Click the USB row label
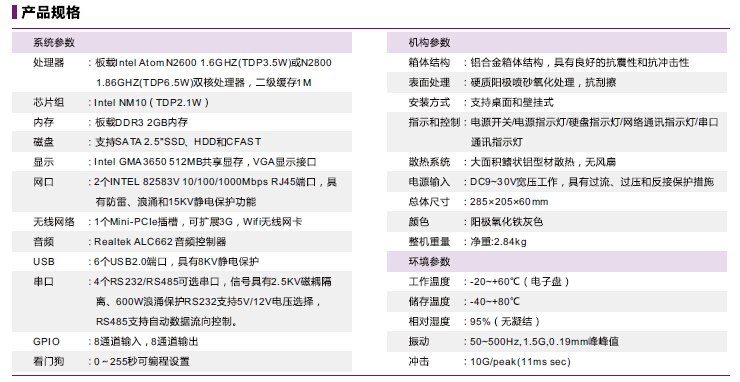 coord(44,262)
